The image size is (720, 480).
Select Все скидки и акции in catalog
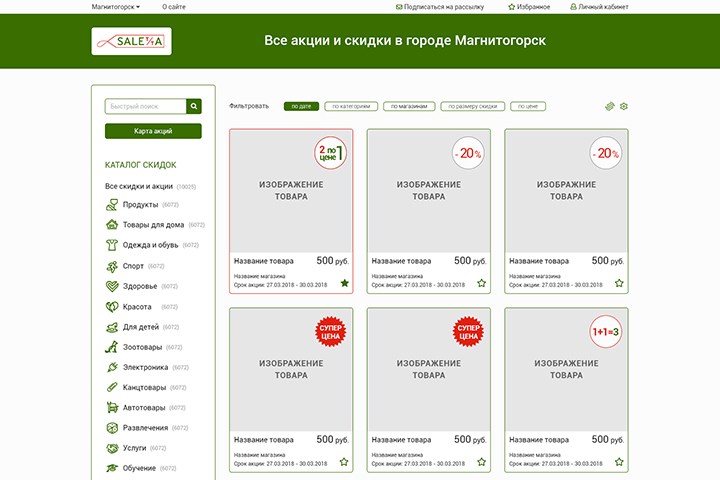point(139,186)
